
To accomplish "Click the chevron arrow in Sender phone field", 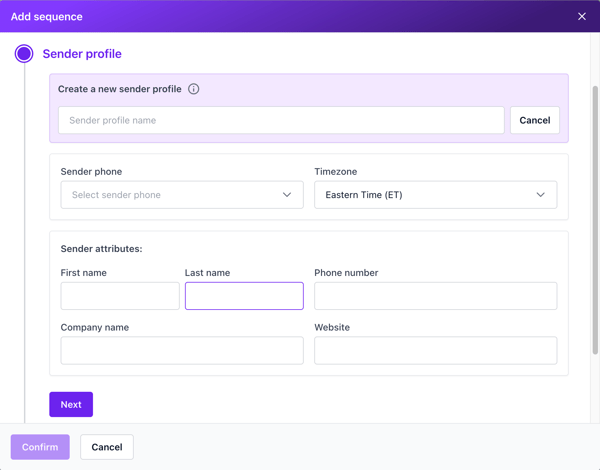I will tap(287, 195).
